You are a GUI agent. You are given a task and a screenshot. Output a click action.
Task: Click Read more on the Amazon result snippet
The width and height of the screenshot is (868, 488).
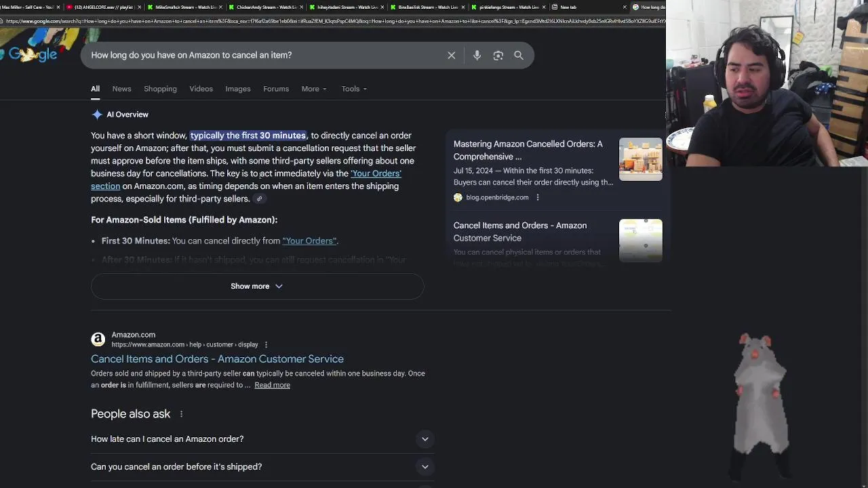(272, 385)
